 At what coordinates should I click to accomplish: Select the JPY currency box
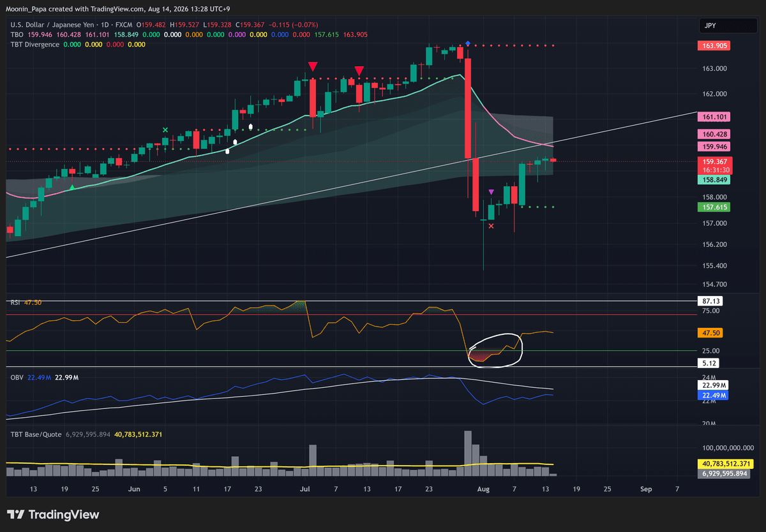pos(728,26)
